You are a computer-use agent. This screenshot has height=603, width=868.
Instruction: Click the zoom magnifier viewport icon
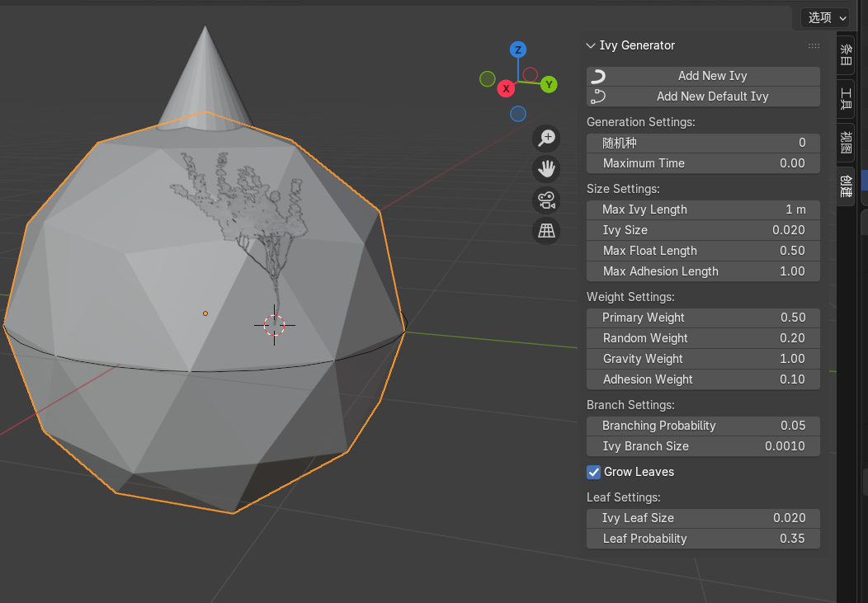click(546, 138)
